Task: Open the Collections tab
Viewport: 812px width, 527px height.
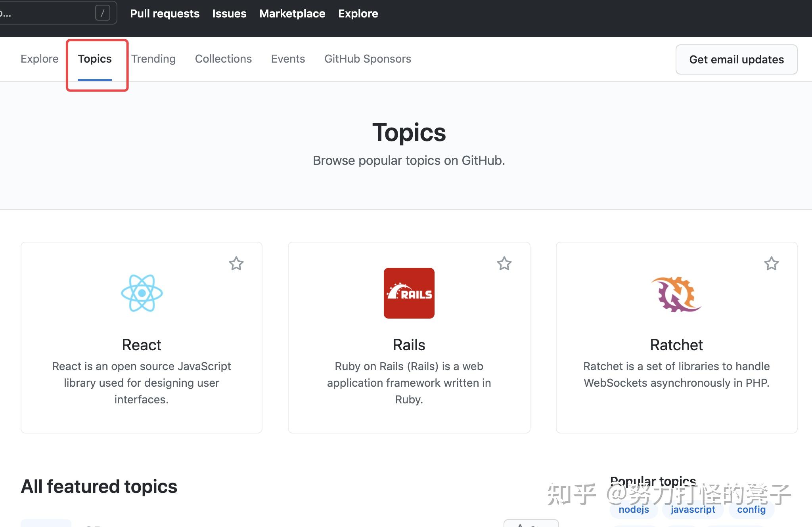Action: (x=223, y=59)
